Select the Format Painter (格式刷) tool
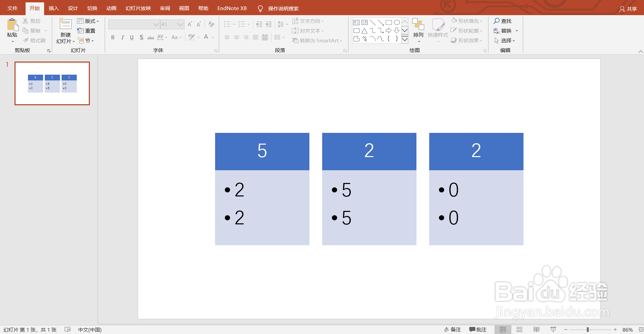644x334 pixels. (34, 40)
